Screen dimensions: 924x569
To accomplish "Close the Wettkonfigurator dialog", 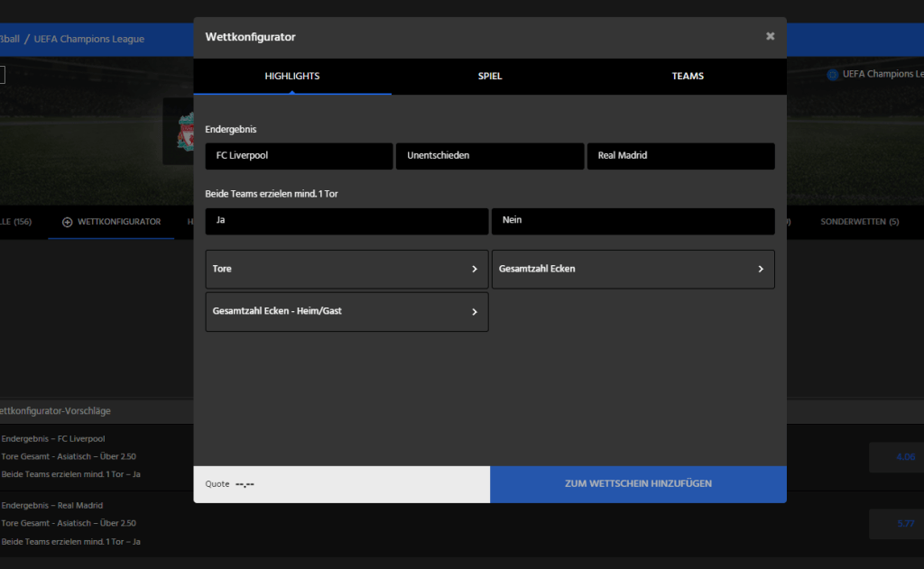I will (x=770, y=36).
